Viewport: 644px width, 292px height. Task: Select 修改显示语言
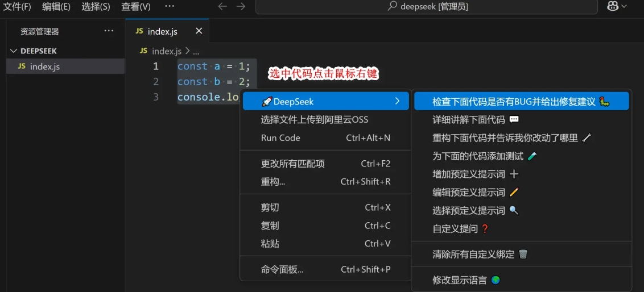click(x=522, y=280)
